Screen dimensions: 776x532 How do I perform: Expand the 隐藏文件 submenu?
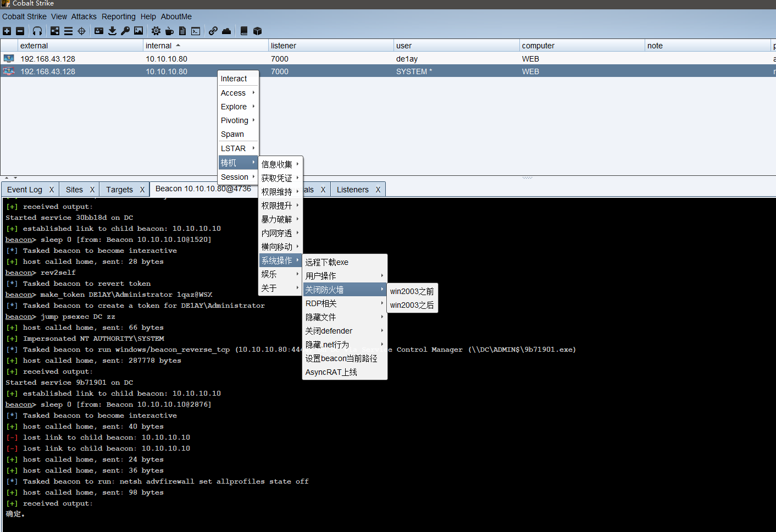(345, 317)
